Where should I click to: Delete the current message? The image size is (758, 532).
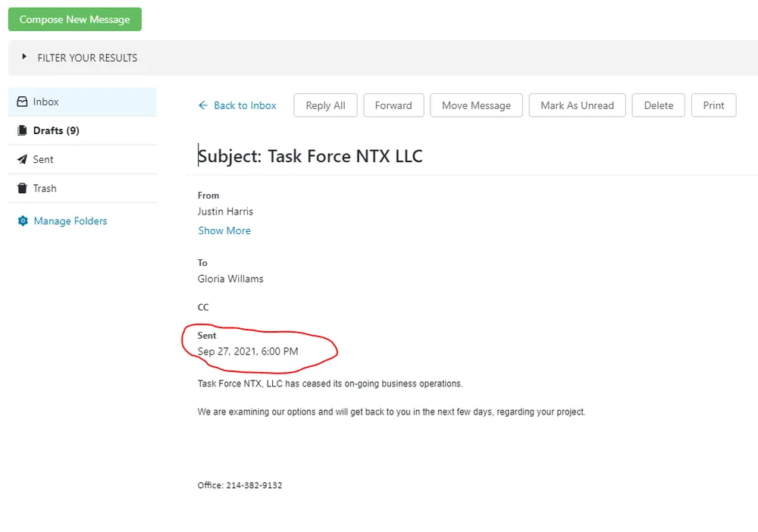click(658, 105)
